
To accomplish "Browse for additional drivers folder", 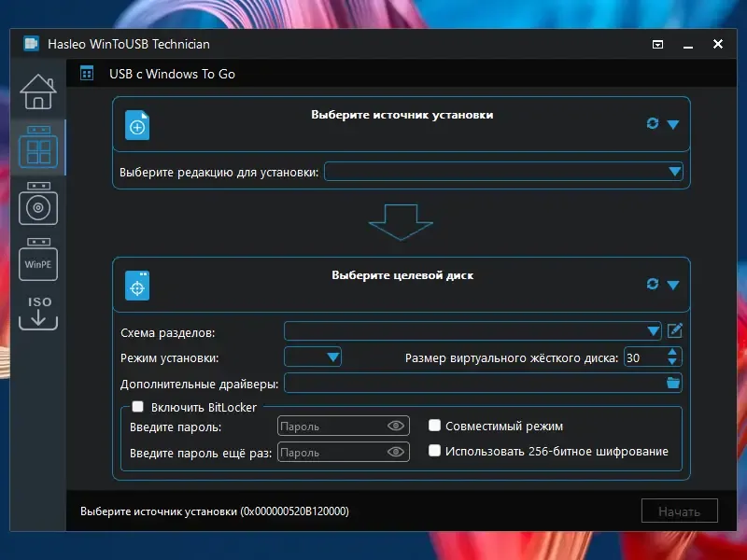I will click(672, 383).
